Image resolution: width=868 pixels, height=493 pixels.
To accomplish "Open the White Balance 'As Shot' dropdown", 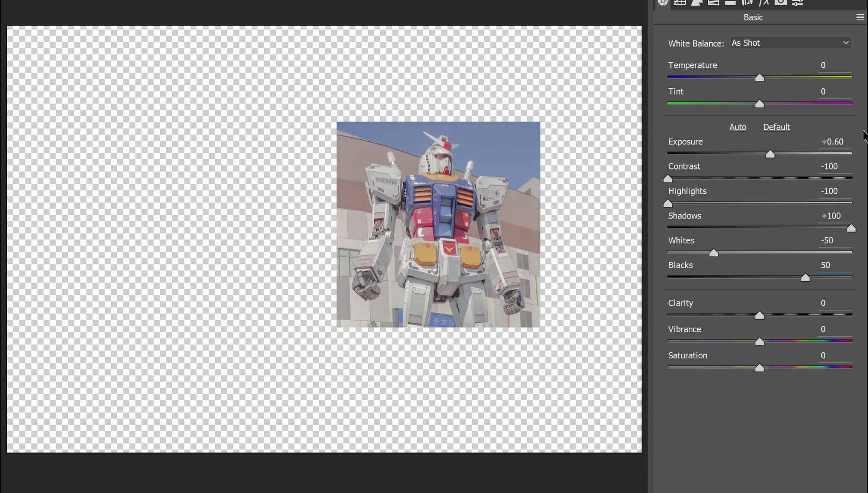I will coord(790,43).
